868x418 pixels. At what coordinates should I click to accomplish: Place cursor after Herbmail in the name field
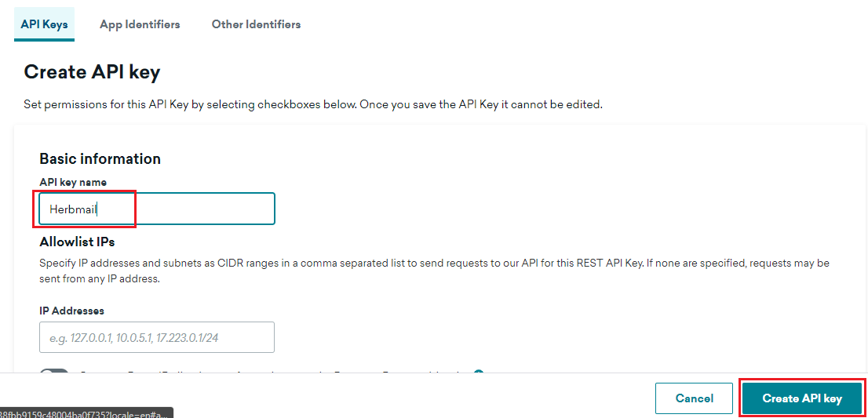click(98, 209)
